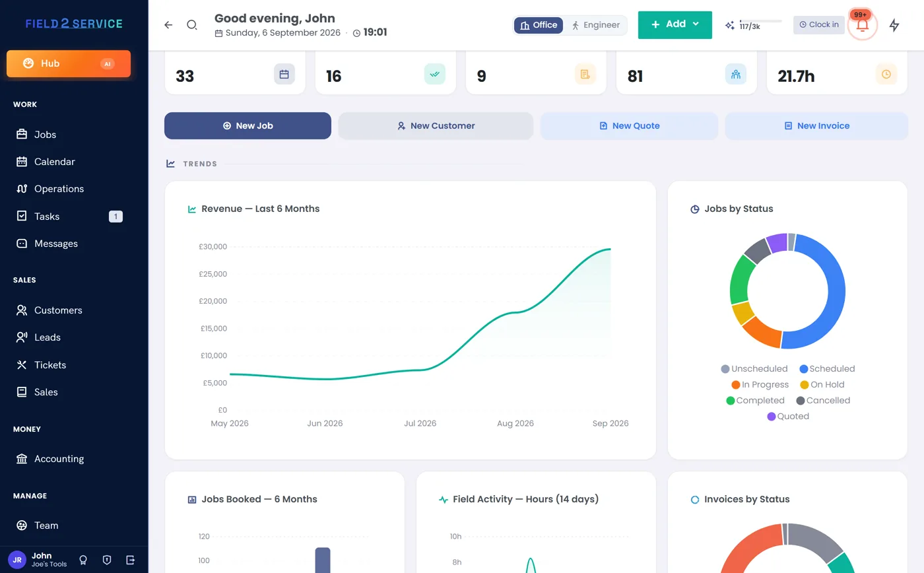This screenshot has height=573, width=924.
Task: Switch to Office mode
Action: coord(539,25)
